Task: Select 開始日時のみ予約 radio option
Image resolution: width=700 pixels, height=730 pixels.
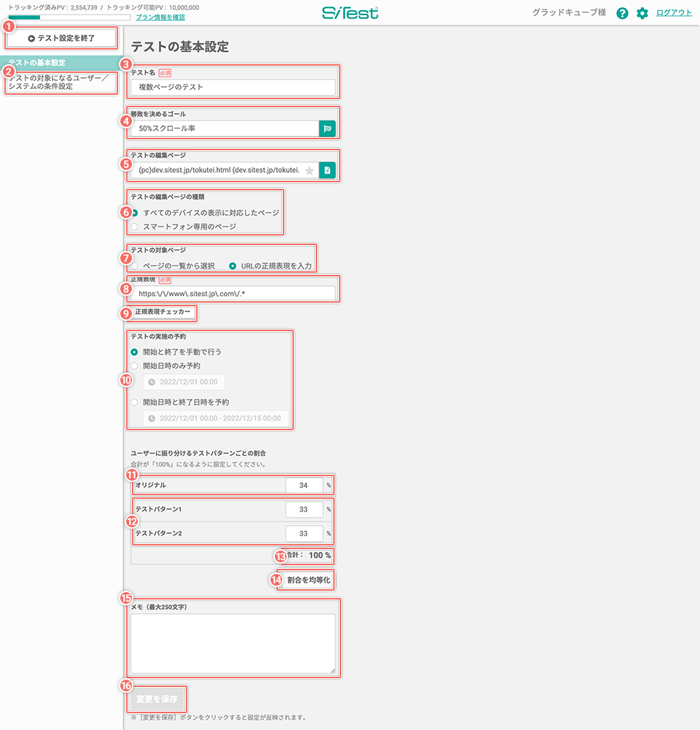Action: pyautogui.click(x=134, y=366)
